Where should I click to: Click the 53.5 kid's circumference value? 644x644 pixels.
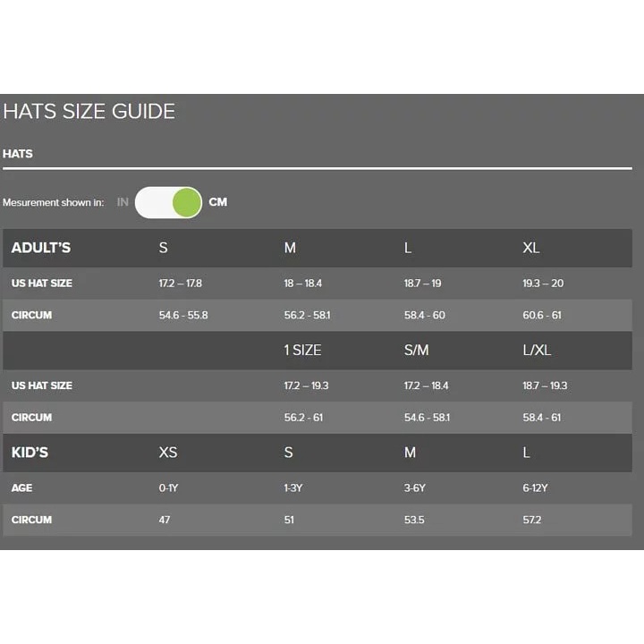coord(413,520)
